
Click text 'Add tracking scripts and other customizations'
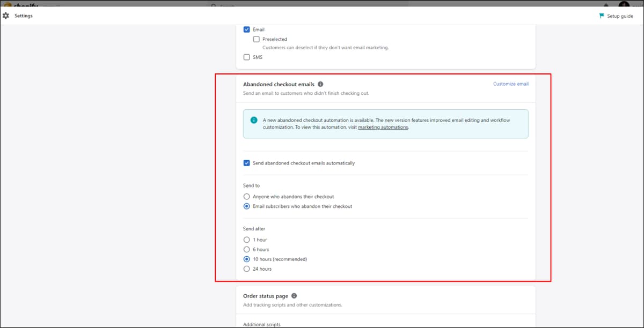(x=292, y=305)
